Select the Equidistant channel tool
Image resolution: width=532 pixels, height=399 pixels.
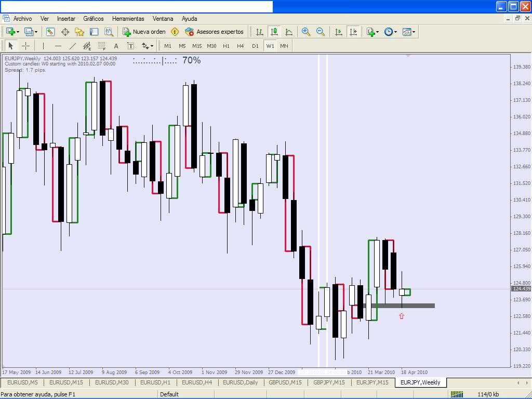[87, 46]
